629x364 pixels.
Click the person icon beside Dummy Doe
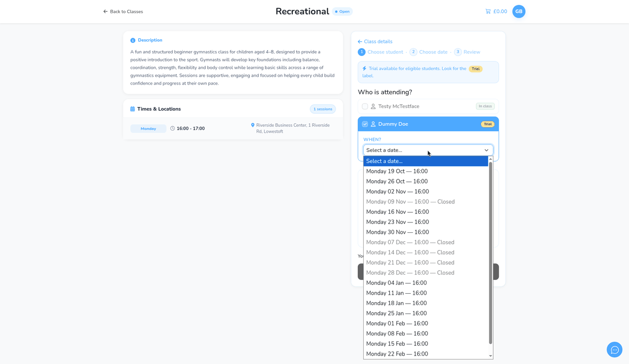click(373, 124)
